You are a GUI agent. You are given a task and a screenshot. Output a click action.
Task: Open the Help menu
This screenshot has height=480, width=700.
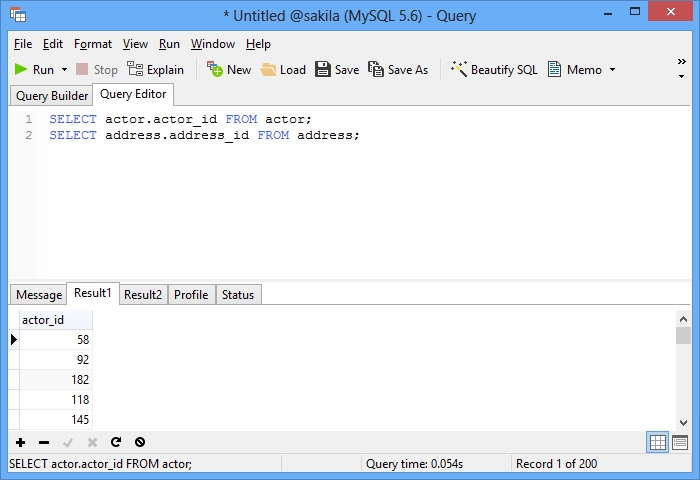click(258, 44)
